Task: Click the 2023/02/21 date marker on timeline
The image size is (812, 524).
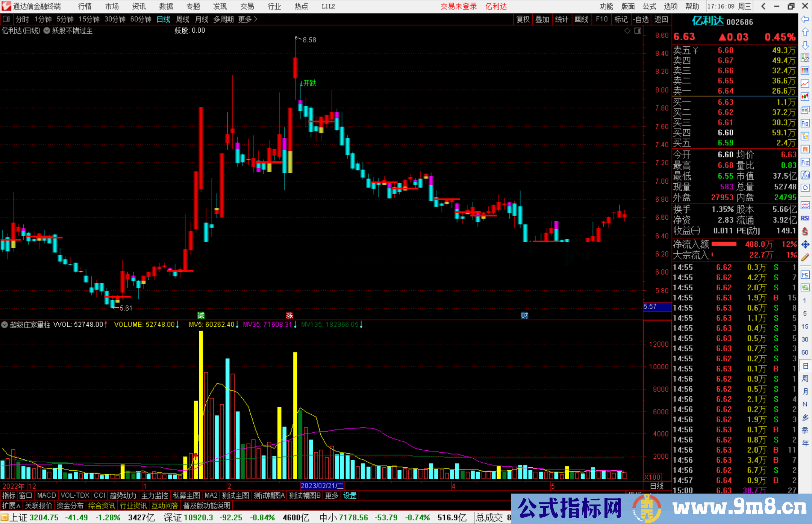Action: pyautogui.click(x=322, y=486)
